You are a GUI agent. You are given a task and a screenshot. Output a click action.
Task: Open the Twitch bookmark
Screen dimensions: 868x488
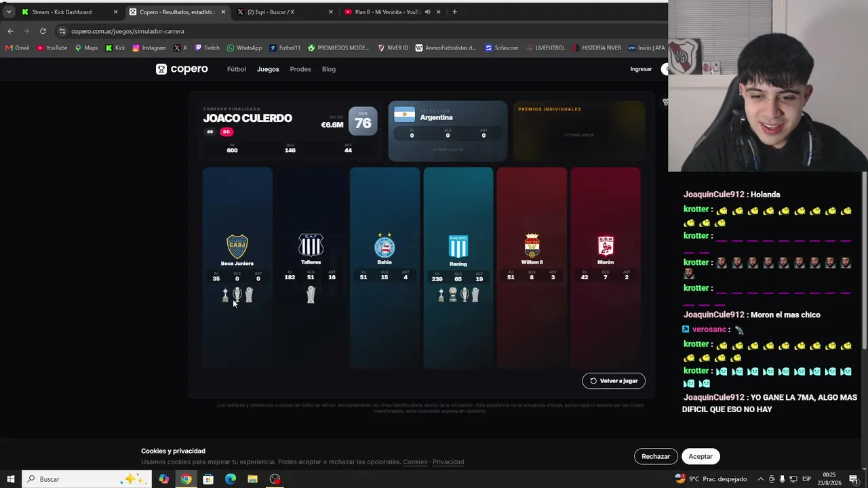(207, 48)
